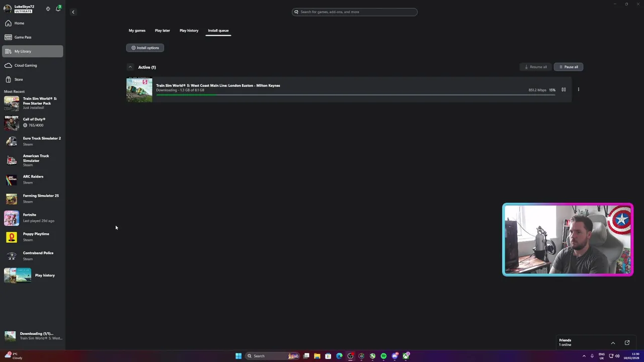Screen dimensions: 644x362
Task: Open Spotify from the taskbar
Action: [x=383, y=356]
